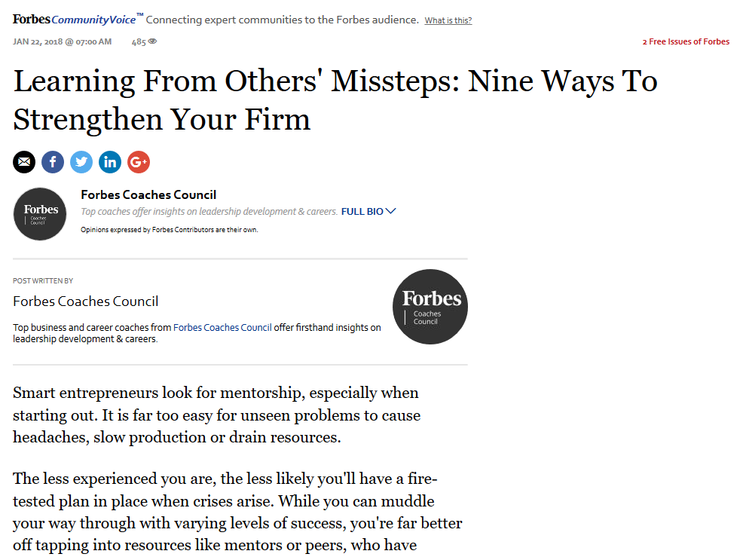
Task: Click the large Forbes Coaches Council logo
Action: 430,307
